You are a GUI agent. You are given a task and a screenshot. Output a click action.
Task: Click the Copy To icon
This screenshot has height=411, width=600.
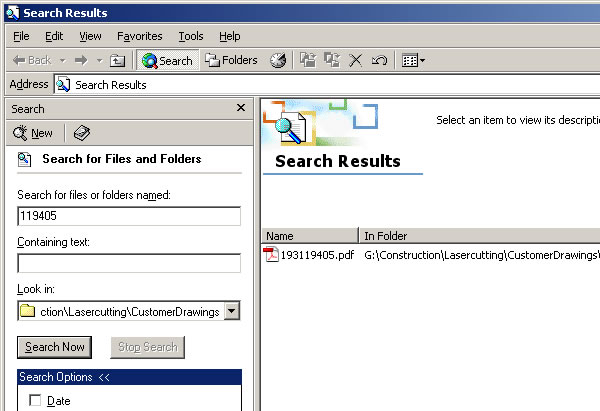tap(331, 60)
